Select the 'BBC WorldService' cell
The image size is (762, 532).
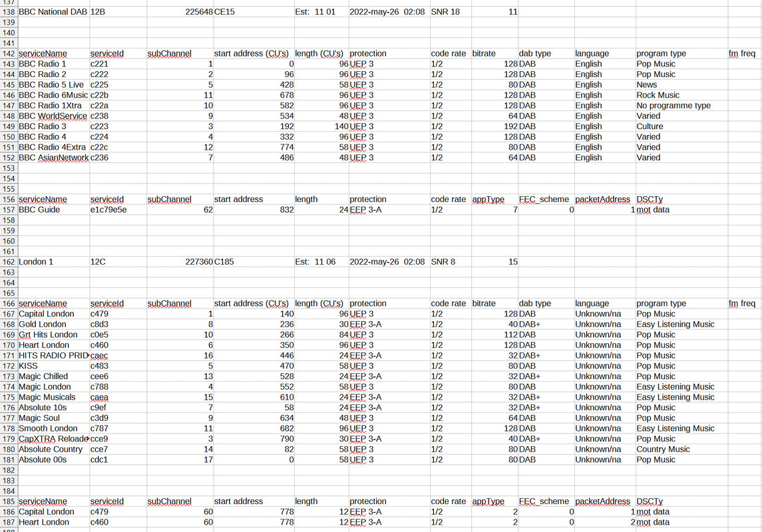point(53,116)
